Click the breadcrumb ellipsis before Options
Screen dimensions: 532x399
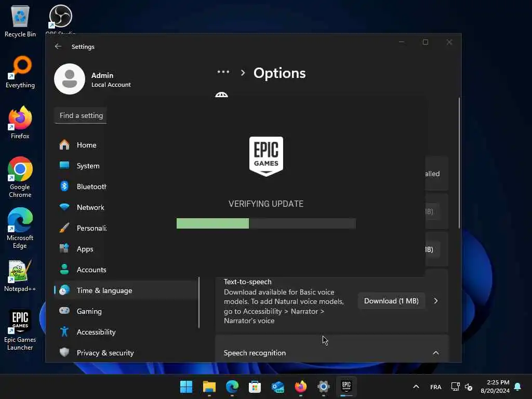click(x=223, y=72)
